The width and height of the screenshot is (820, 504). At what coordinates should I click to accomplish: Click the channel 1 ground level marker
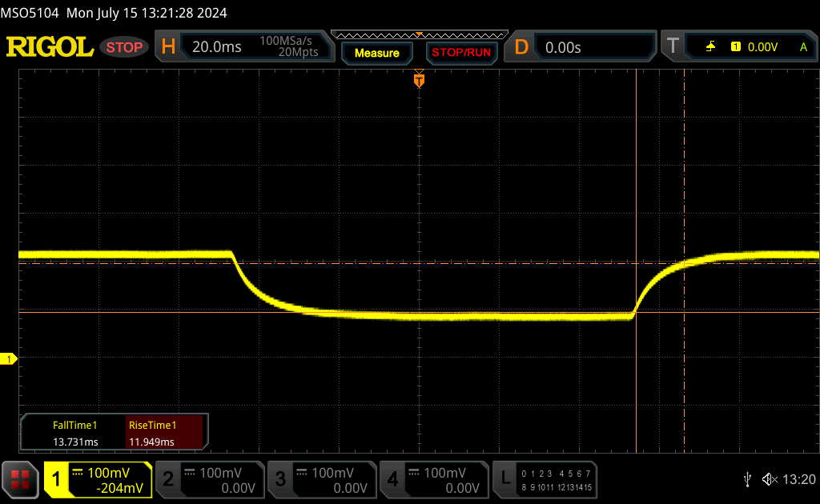[x=10, y=359]
